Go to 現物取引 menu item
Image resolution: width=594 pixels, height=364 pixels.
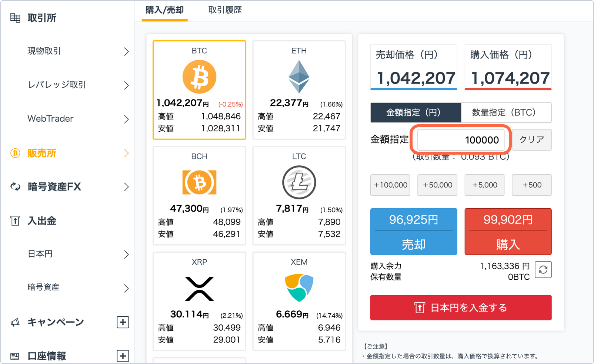pyautogui.click(x=44, y=51)
